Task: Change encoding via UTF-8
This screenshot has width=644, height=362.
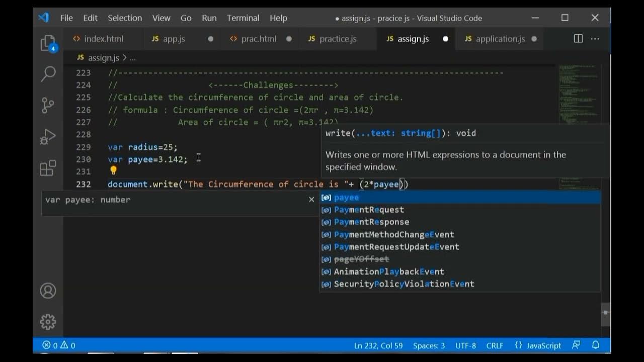Action: pyautogui.click(x=465, y=345)
